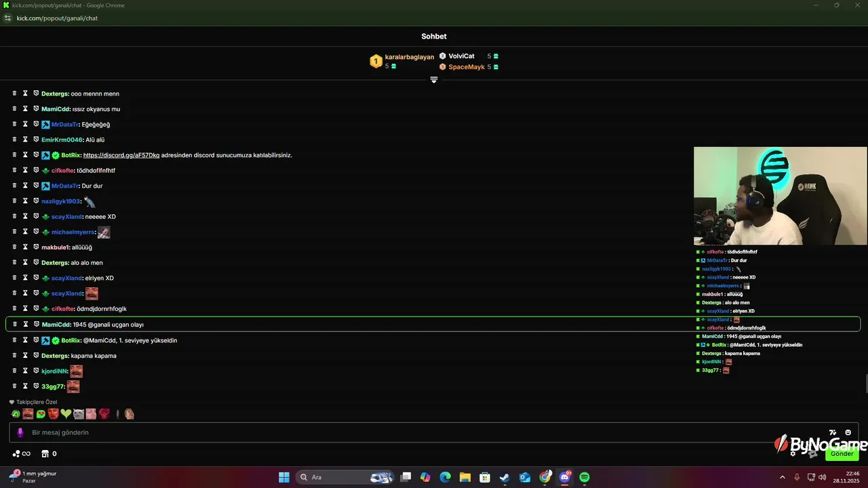Show hidden system tray icons
This screenshot has height=488, width=868.
782,477
